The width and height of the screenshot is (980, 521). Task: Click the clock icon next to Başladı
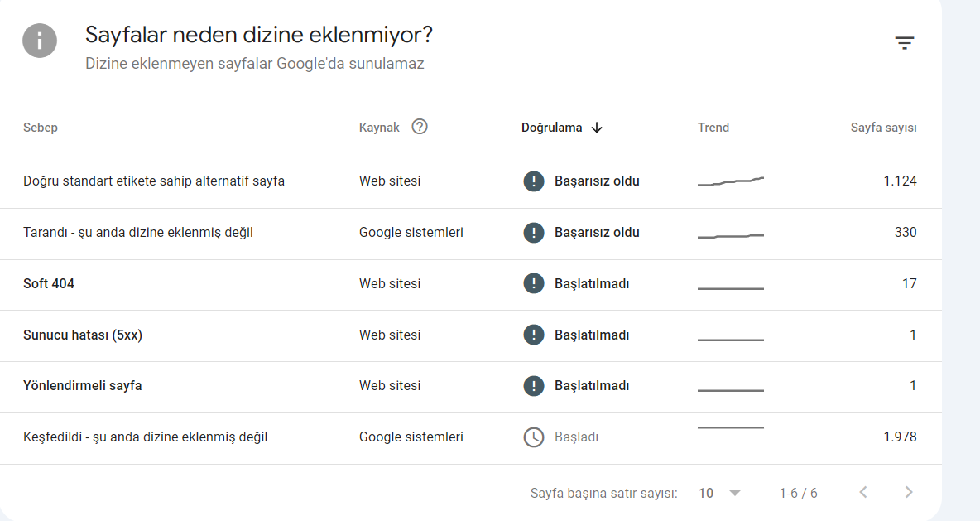(533, 437)
